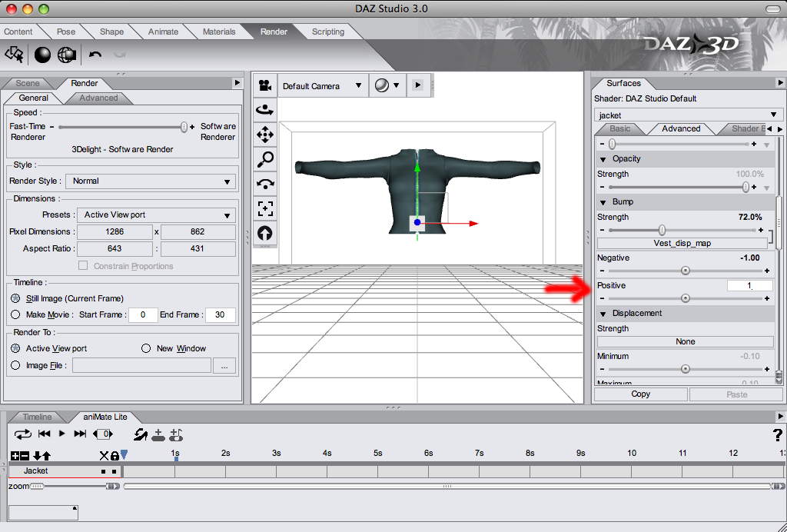
Task: Jump to start of the aniMate timeline
Action: [44, 434]
